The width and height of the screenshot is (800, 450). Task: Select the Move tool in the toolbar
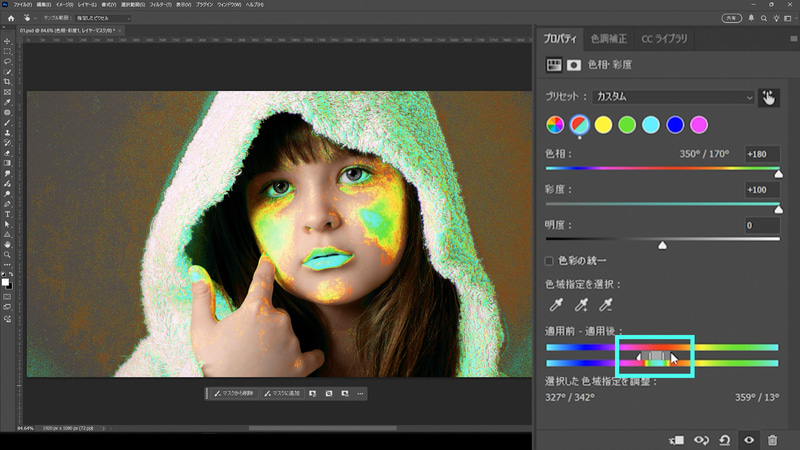7,41
